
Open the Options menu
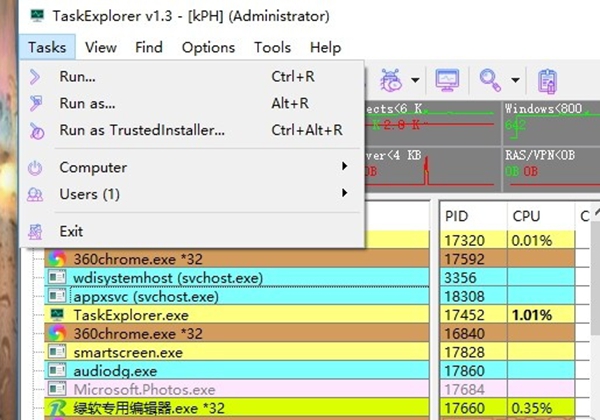208,47
